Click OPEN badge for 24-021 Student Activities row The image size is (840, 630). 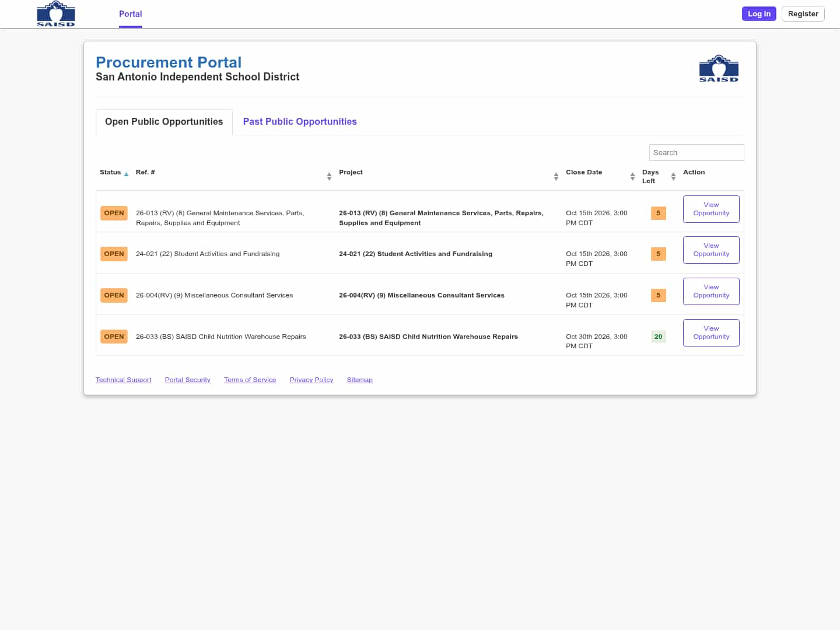[x=114, y=254]
